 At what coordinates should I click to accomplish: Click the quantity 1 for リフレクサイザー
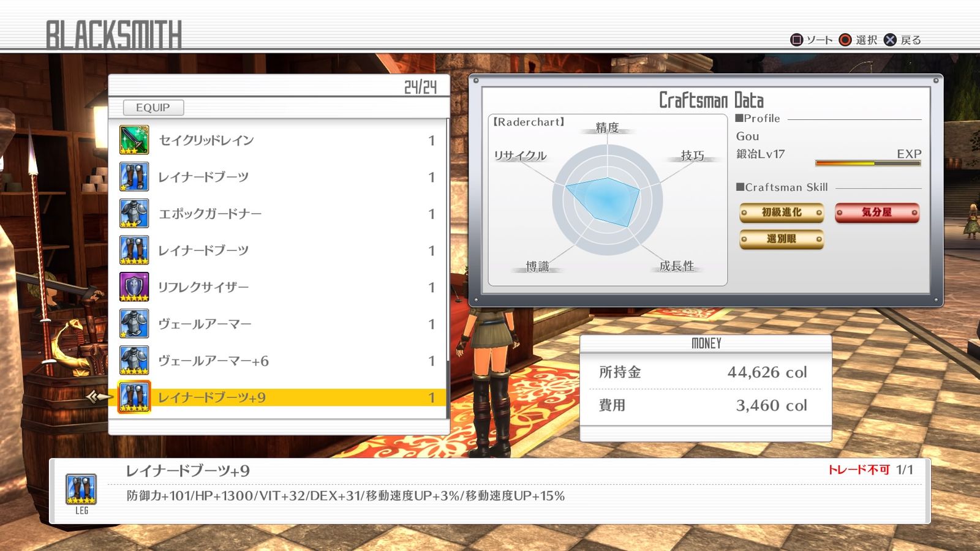[432, 287]
